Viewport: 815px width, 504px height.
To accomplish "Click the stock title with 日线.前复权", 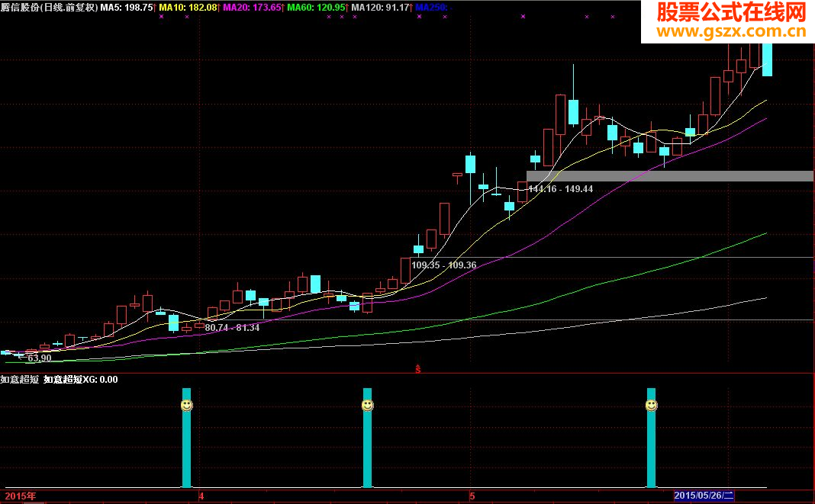I will pyautogui.click(x=50, y=8).
